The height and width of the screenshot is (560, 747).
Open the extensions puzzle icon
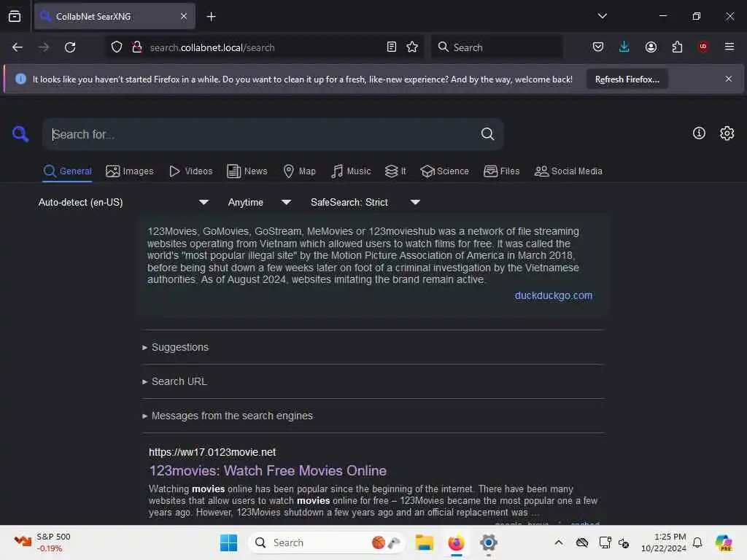(677, 47)
